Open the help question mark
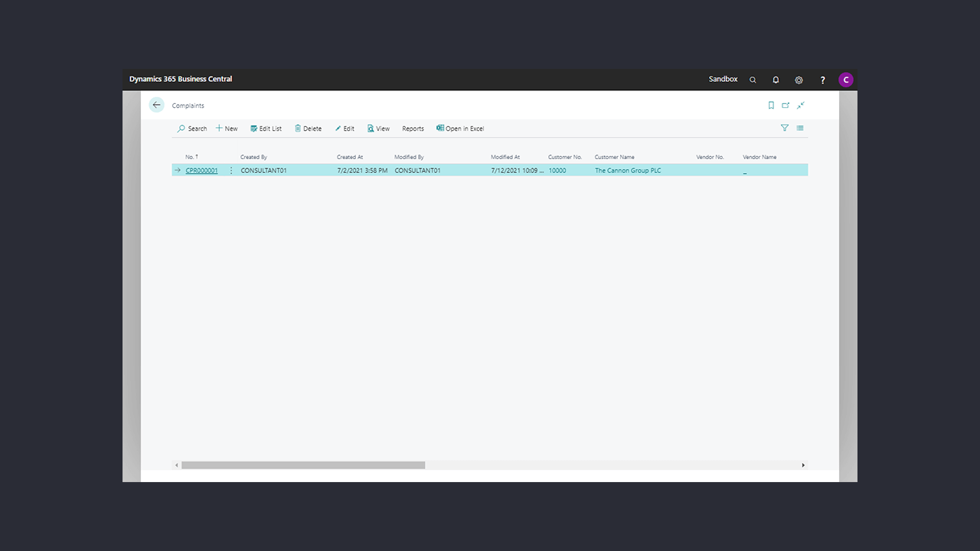This screenshot has height=551, width=980. point(823,80)
